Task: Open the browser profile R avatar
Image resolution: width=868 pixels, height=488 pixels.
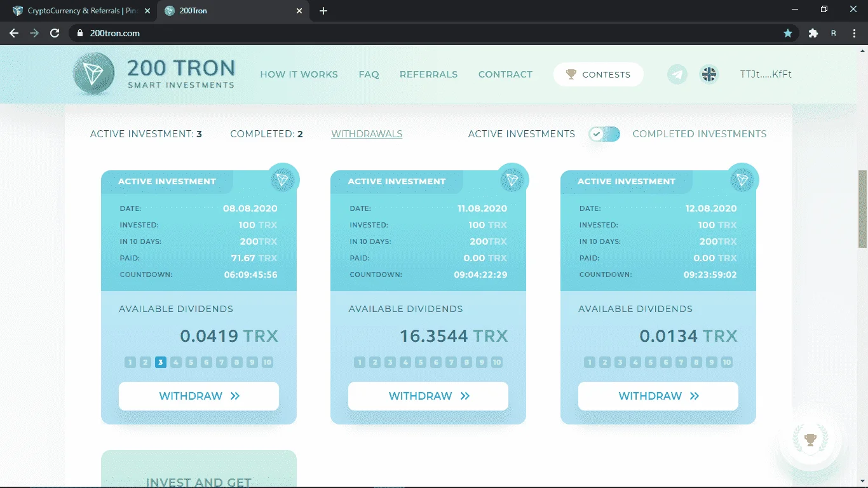Action: pos(834,33)
